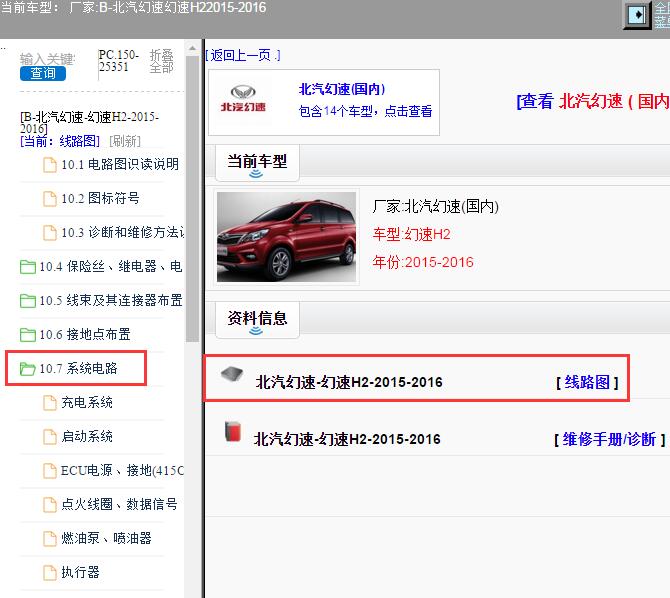Screen dimensions: 670x598
Task: Expand 10.6 接地点布置 folder
Action: [x=85, y=334]
